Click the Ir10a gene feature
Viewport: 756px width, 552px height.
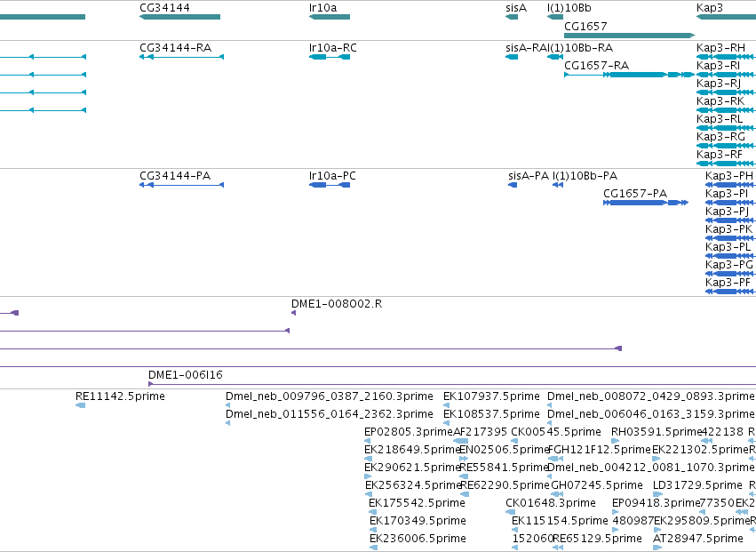(x=330, y=17)
